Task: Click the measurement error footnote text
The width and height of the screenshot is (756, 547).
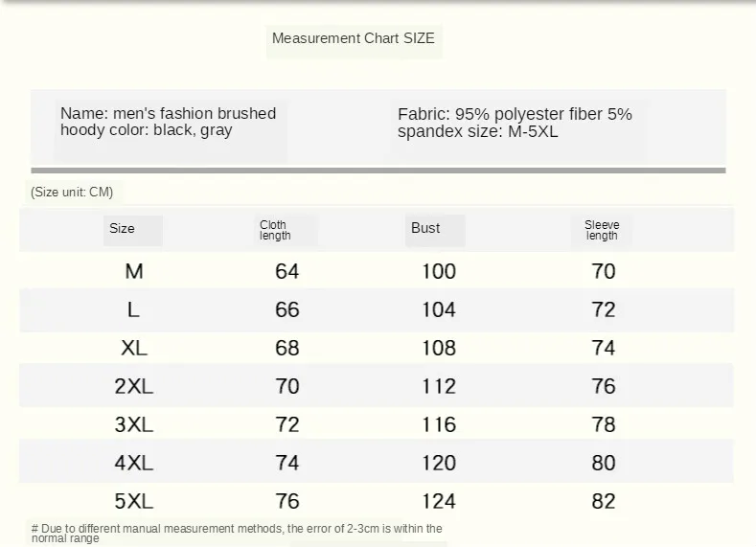Action: point(237,533)
